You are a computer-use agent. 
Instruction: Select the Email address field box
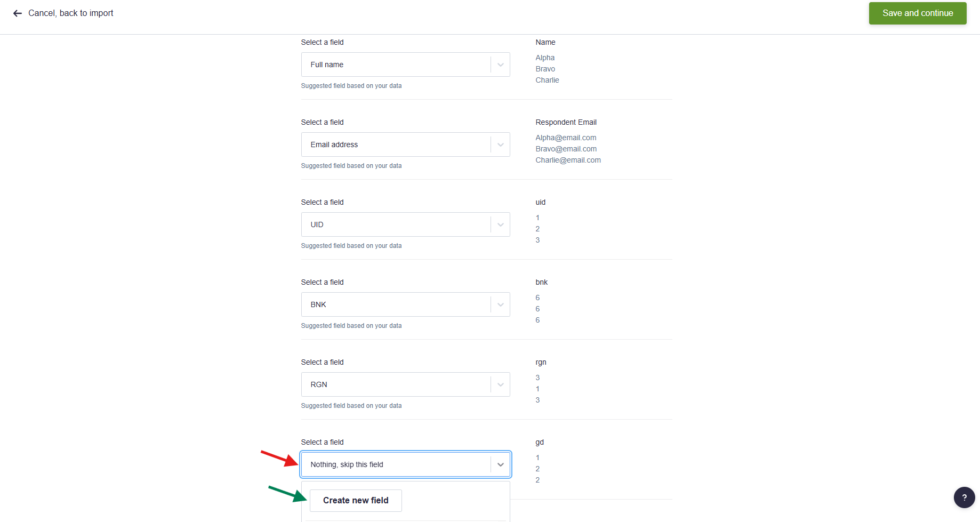[x=405, y=144]
